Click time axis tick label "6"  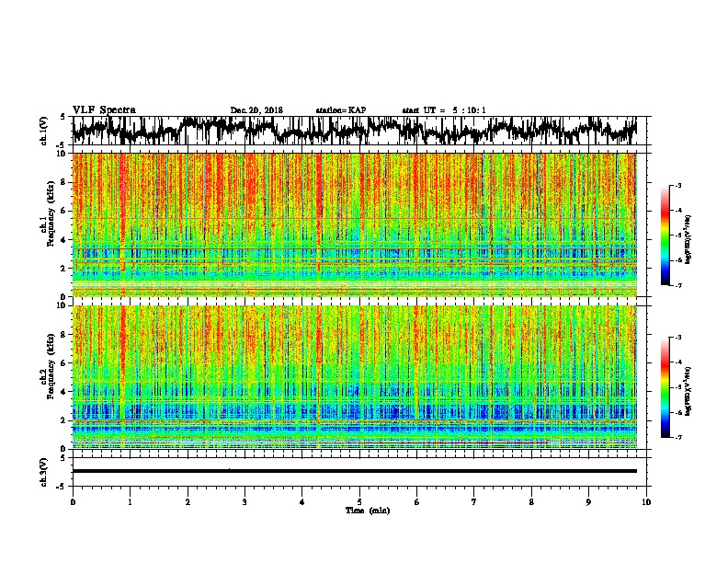coord(417,502)
